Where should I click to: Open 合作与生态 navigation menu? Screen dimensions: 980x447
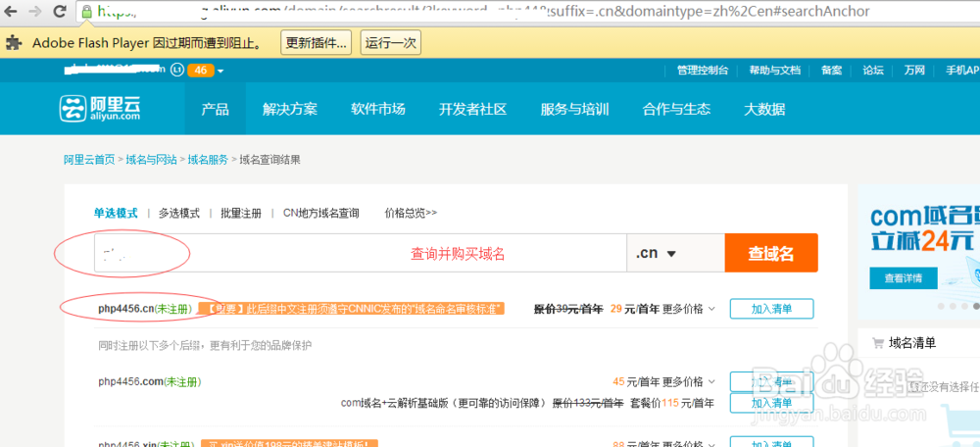point(676,110)
